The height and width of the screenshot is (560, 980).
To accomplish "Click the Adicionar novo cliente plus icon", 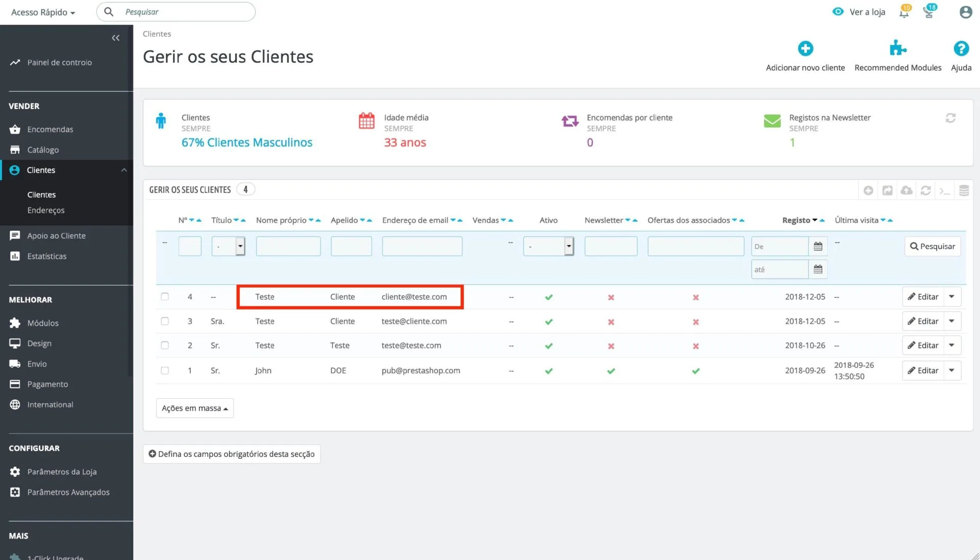I will click(x=805, y=49).
